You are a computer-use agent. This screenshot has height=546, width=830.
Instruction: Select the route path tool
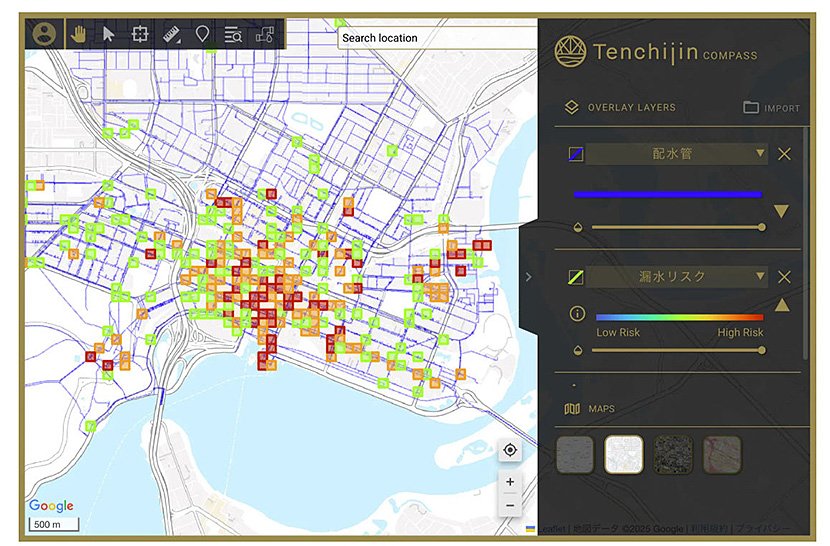265,35
